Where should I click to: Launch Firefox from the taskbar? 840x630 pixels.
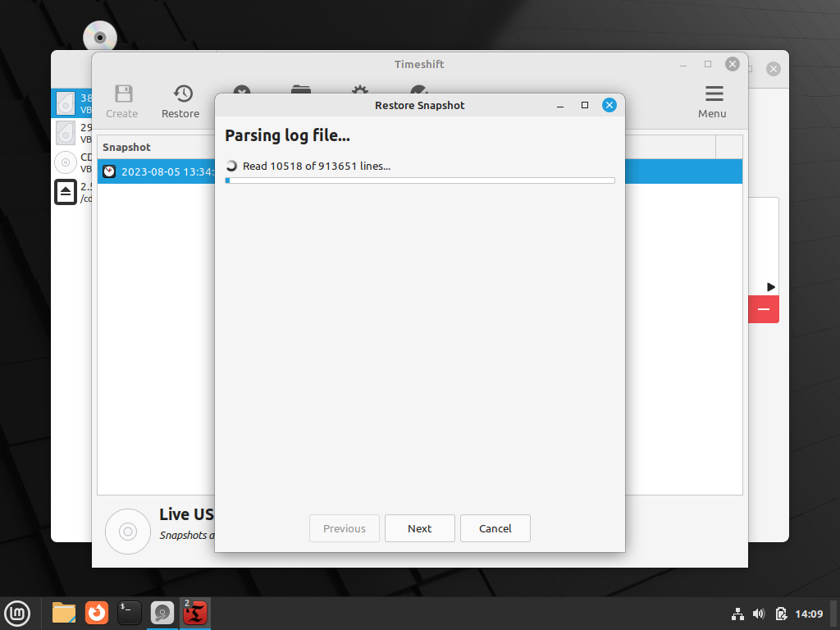click(x=97, y=613)
